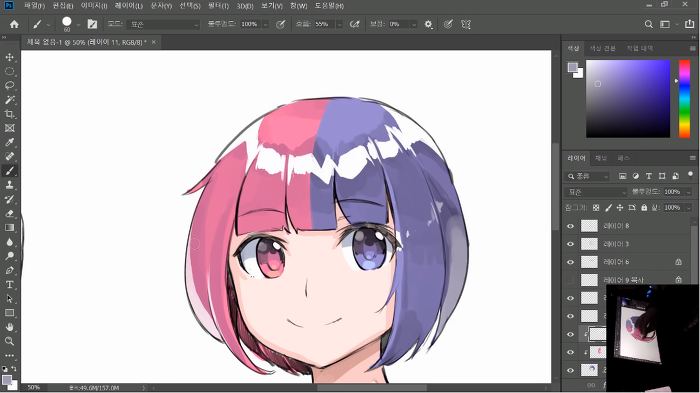Select the Elliptical Marquee tool

[x=9, y=71]
